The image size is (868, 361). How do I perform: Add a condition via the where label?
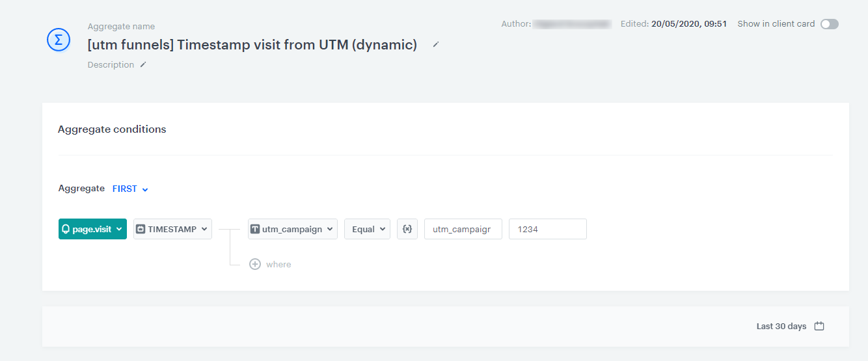278,264
